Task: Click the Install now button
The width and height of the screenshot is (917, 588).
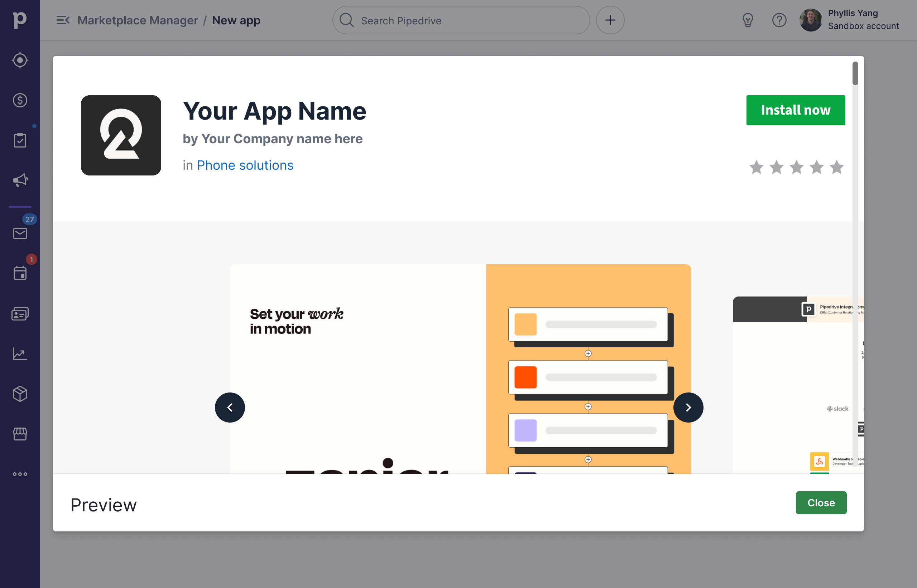Action: 796,110
